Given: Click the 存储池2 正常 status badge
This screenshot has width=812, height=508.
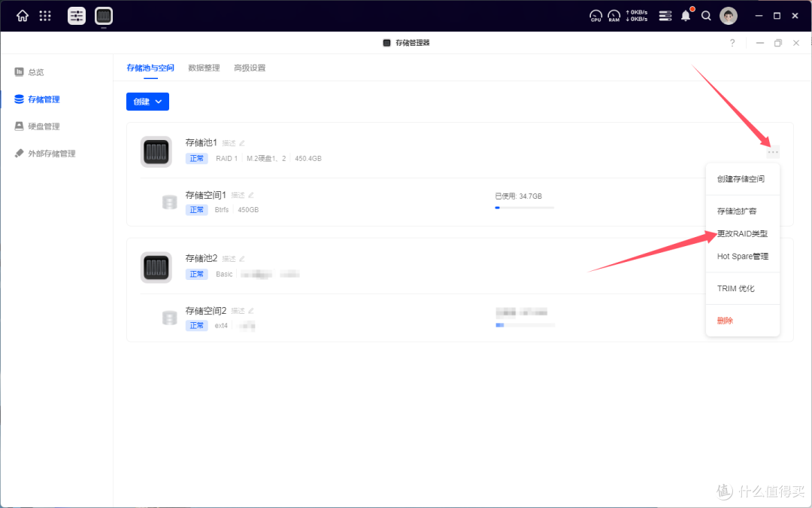Looking at the screenshot, I should click(x=197, y=274).
